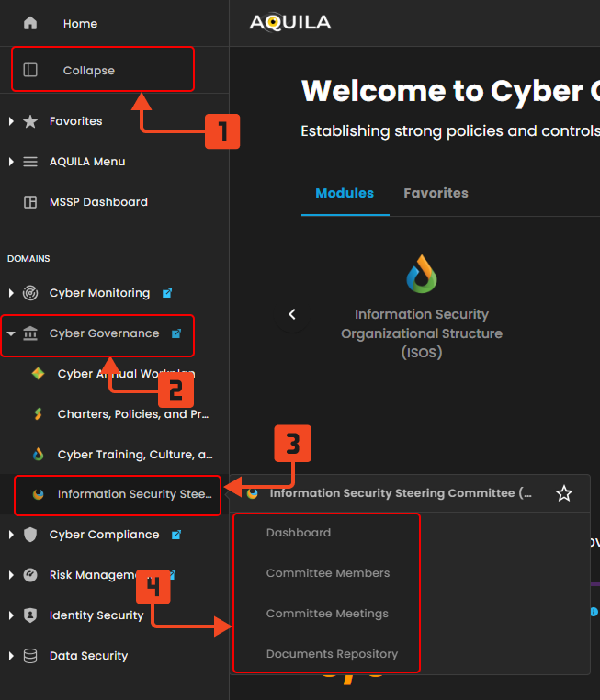This screenshot has width=600, height=700.
Task: Click the Identity Security badge icon
Action: click(30, 615)
